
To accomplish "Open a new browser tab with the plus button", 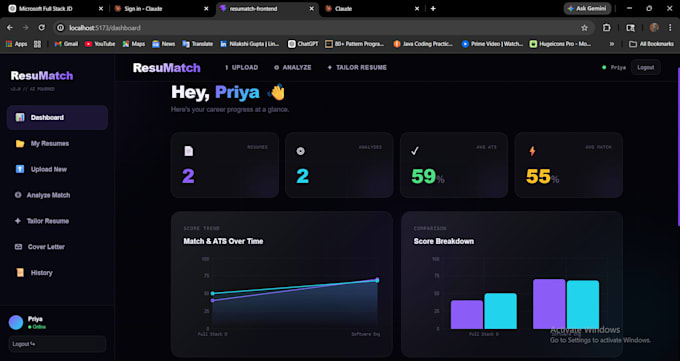I will pyautogui.click(x=433, y=9).
